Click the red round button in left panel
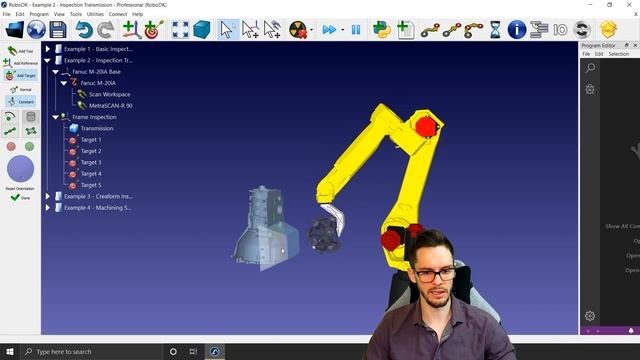The image size is (640, 360). (x=11, y=146)
